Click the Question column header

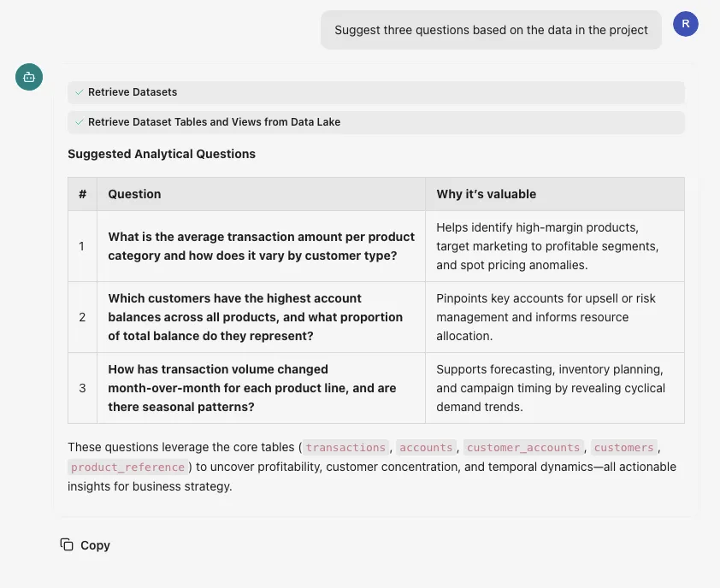134,194
